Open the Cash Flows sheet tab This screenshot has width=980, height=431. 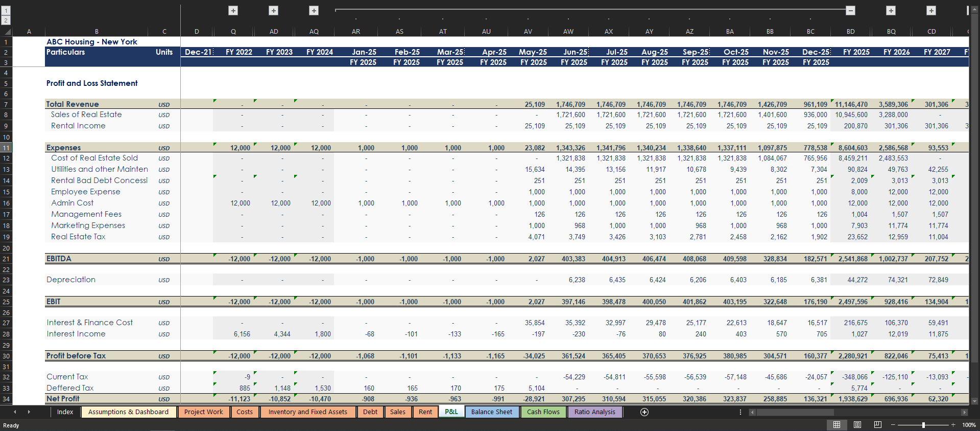pos(543,412)
